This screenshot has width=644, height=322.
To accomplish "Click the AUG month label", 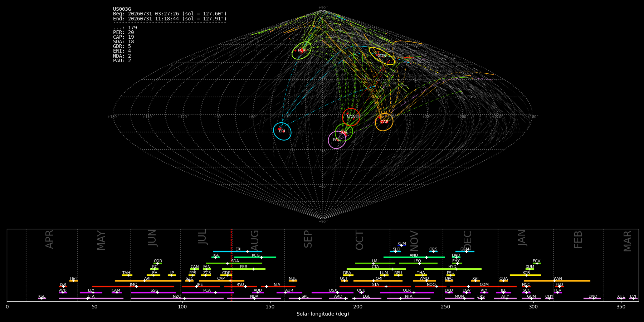I will pyautogui.click(x=254, y=240).
